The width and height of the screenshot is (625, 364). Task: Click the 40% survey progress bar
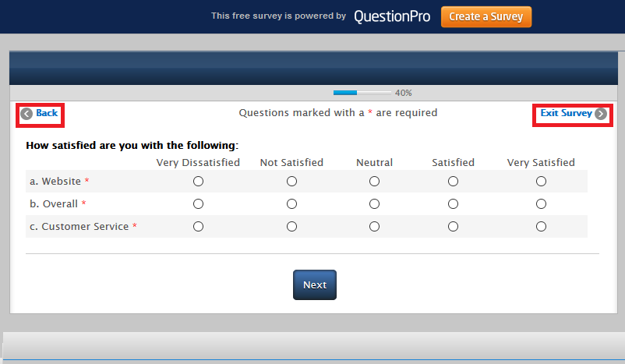pos(362,93)
